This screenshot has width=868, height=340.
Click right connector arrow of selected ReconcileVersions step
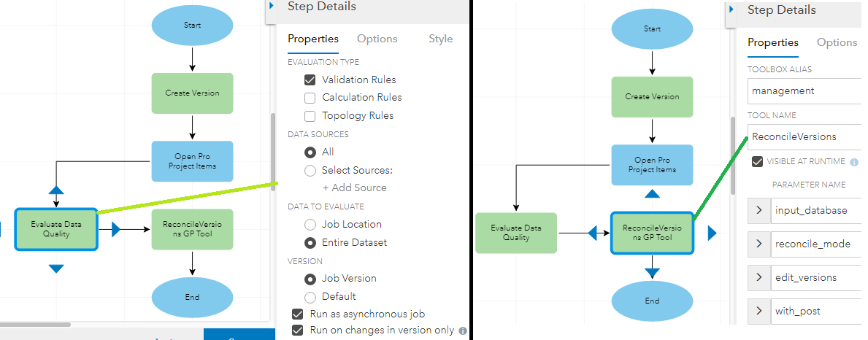coord(712,233)
